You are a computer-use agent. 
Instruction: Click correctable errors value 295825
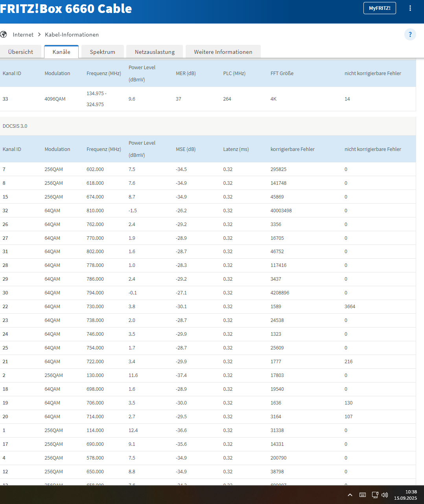[x=278, y=169]
